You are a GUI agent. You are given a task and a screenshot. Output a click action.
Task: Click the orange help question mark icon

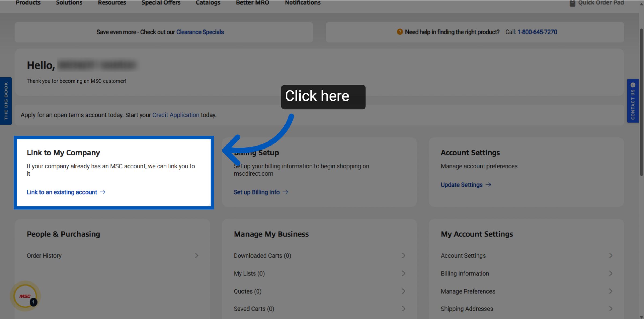(x=400, y=32)
